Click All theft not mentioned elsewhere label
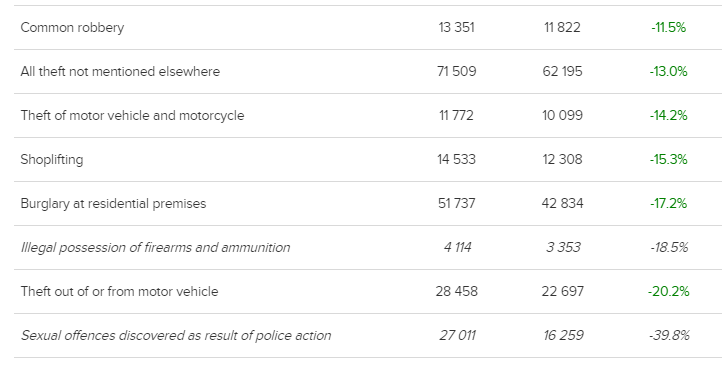The image size is (728, 366). pyautogui.click(x=120, y=71)
